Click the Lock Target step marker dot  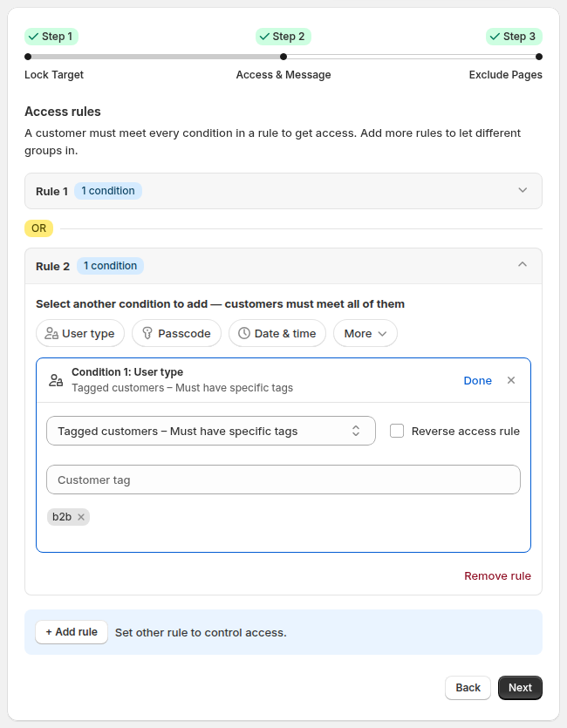[28, 57]
